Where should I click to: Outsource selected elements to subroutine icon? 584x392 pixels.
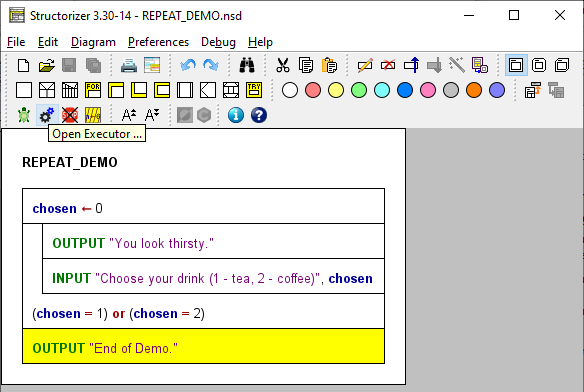tap(480, 66)
